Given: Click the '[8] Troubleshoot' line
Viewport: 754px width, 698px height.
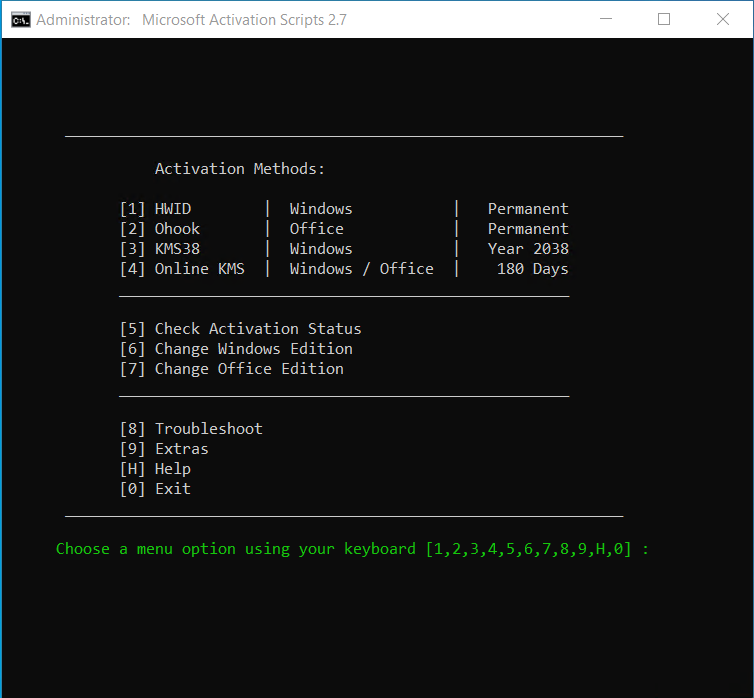Looking at the screenshot, I should point(191,429).
